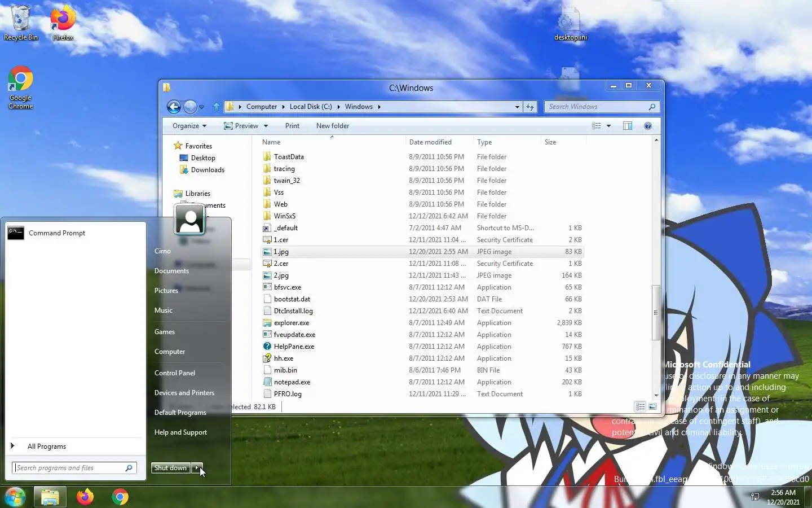Image resolution: width=812 pixels, height=508 pixels.
Task: Select Desktop in Favorites
Action: click(x=203, y=158)
